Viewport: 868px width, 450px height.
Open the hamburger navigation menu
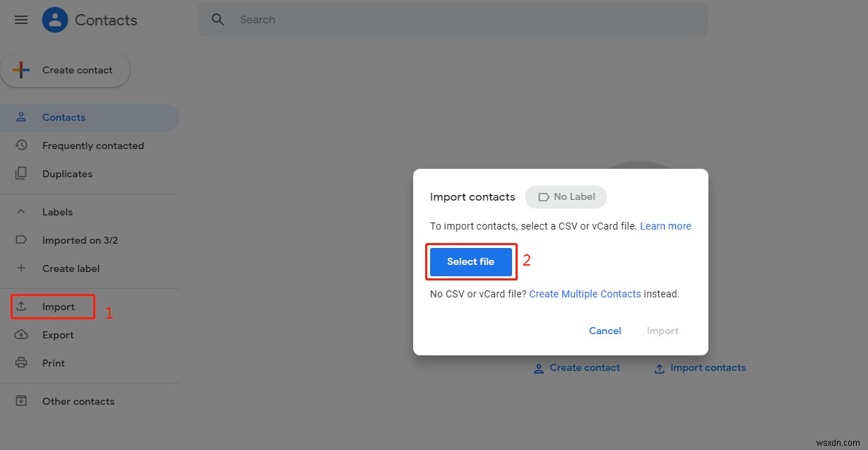tap(20, 20)
